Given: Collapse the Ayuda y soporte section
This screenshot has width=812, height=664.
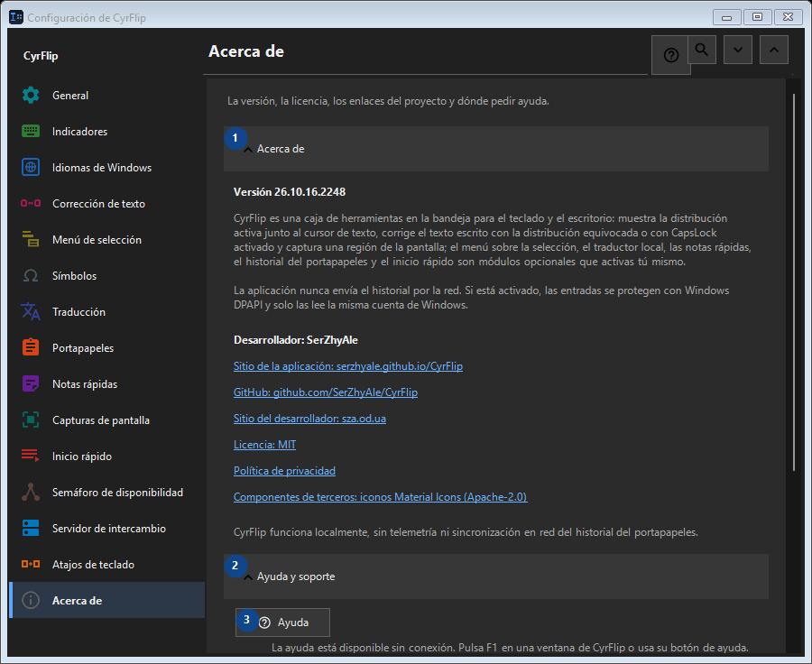Looking at the screenshot, I should click(495, 576).
